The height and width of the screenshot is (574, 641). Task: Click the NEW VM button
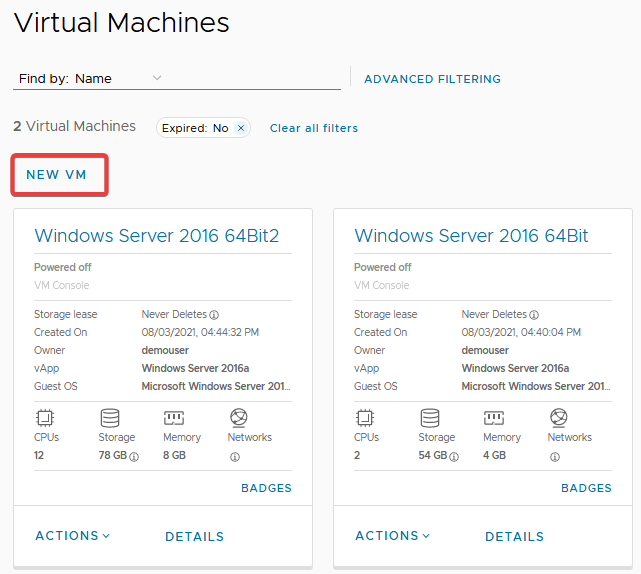tap(57, 175)
